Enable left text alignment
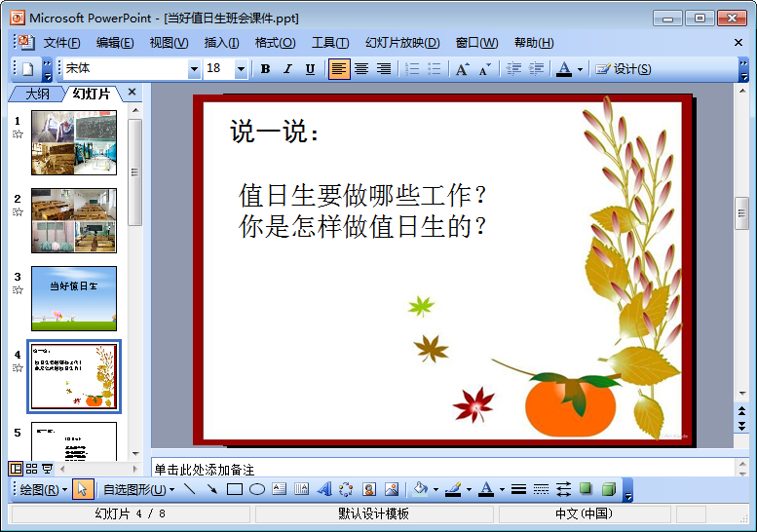 pos(339,69)
